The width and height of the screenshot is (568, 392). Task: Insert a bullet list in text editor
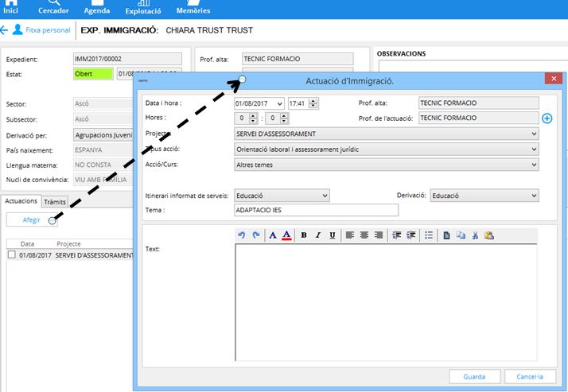pos(429,235)
